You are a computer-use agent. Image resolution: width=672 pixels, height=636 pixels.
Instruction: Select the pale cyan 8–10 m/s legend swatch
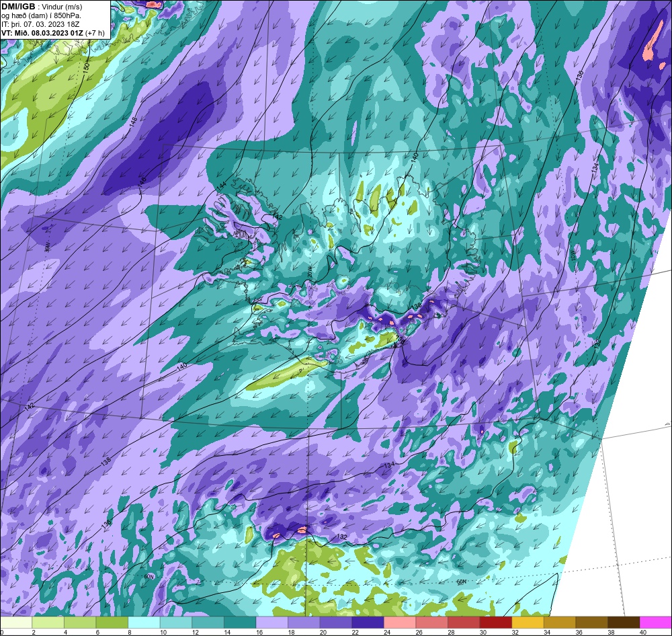click(144, 623)
